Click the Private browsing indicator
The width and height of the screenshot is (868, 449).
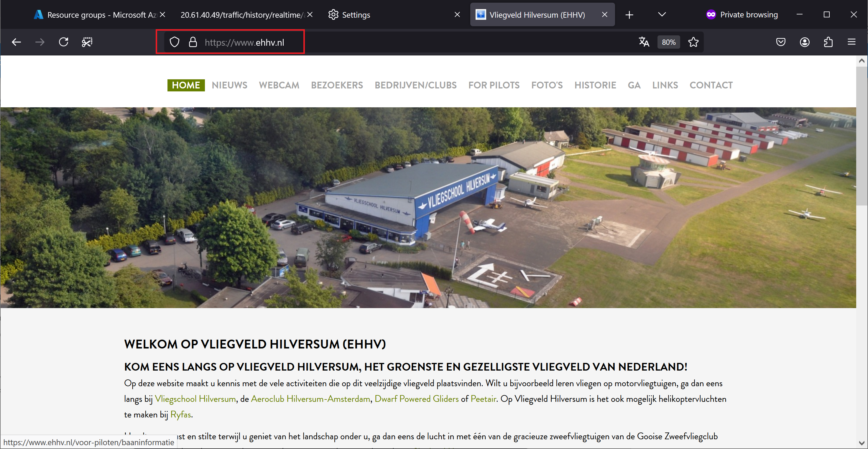tap(742, 14)
